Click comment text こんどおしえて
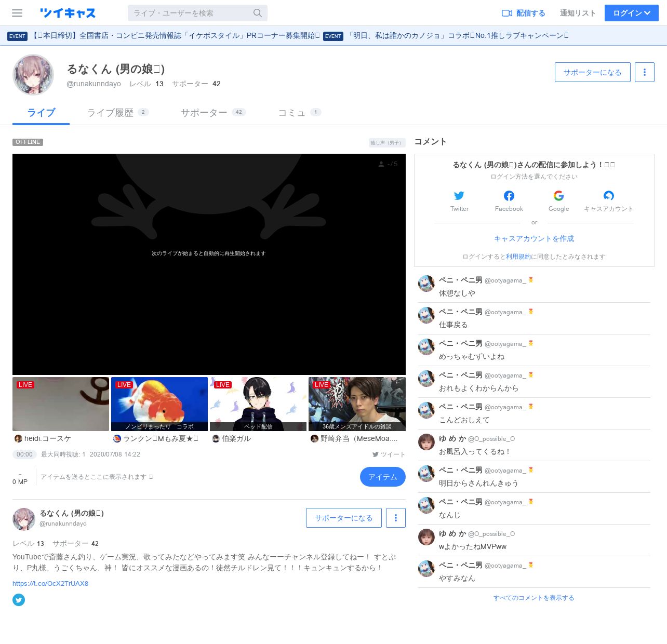 [464, 420]
